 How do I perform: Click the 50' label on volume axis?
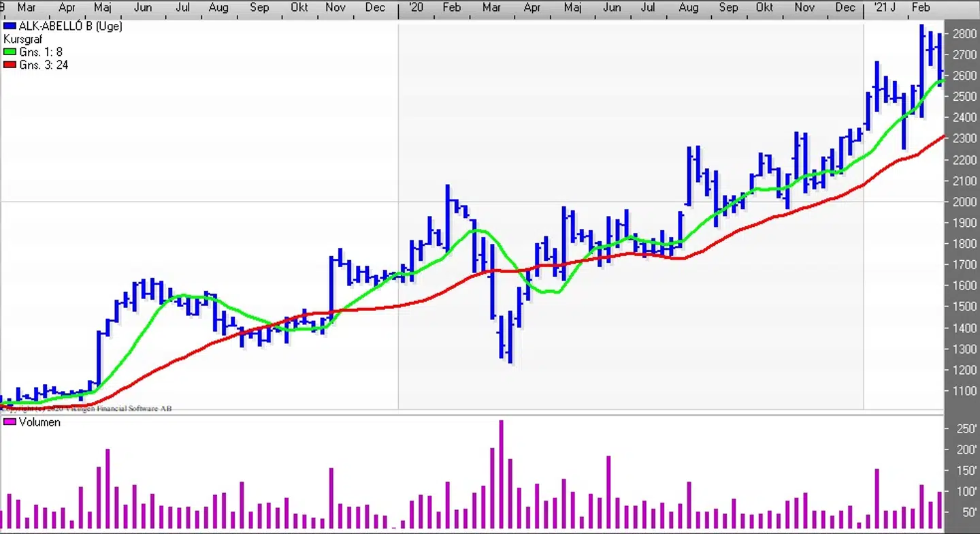click(x=968, y=512)
